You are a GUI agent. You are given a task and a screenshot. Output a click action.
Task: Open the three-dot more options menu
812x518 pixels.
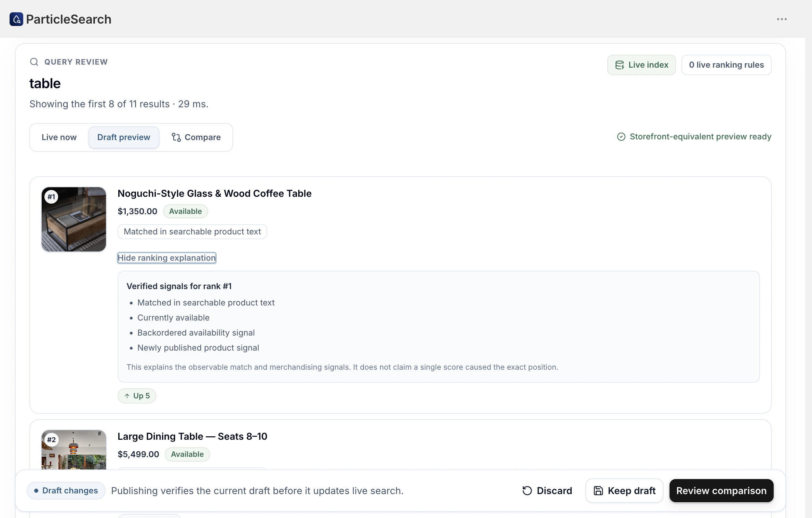782,19
